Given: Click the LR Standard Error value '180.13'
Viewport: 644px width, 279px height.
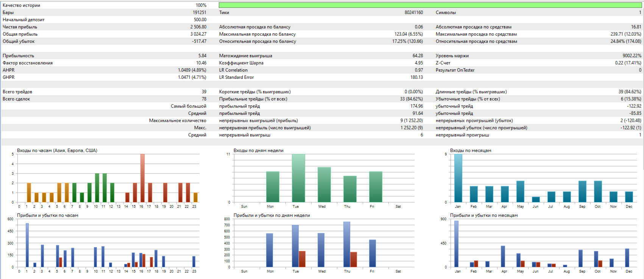Looking at the screenshot, I should coord(417,77).
